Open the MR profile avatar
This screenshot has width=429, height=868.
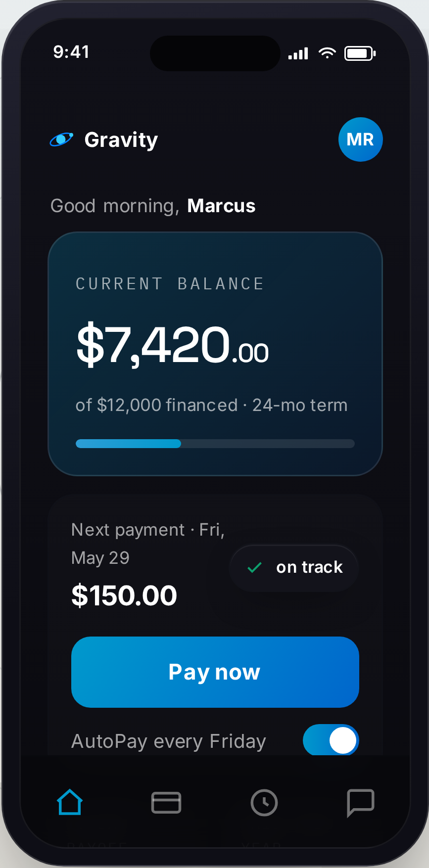[x=361, y=139]
